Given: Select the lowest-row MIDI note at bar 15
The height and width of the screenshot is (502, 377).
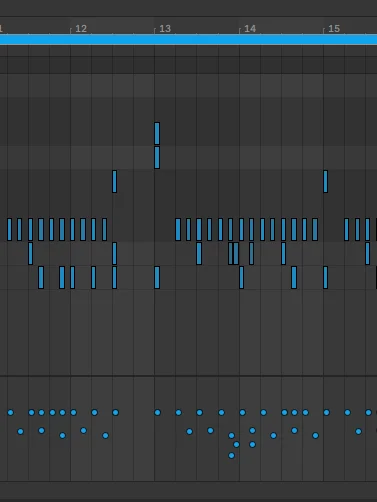Looking at the screenshot, I should point(326,277).
